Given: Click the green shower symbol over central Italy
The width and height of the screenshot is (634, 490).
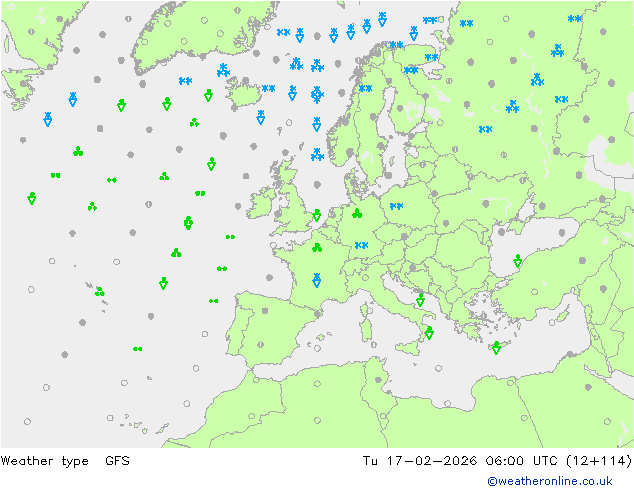Looking at the screenshot, I should coord(421,300).
